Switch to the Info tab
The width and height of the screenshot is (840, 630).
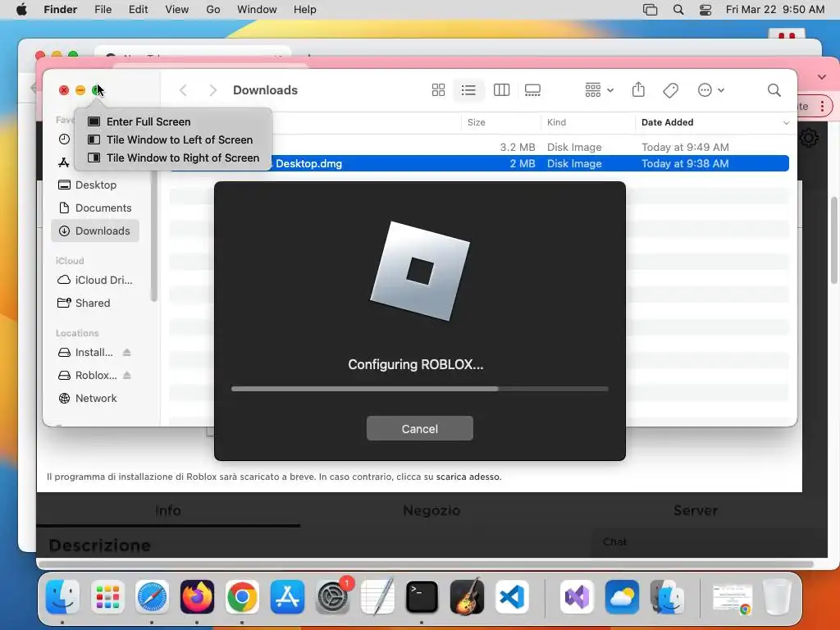pyautogui.click(x=167, y=510)
